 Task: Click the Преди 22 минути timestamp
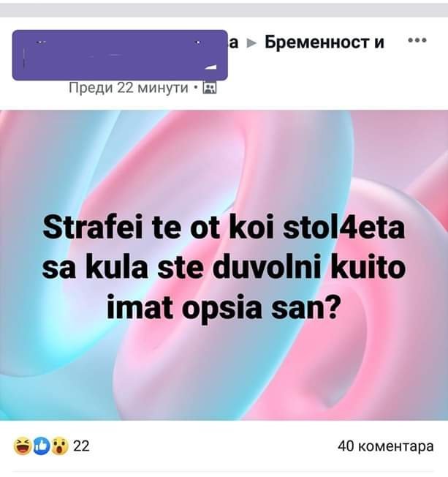pyautogui.click(x=129, y=88)
